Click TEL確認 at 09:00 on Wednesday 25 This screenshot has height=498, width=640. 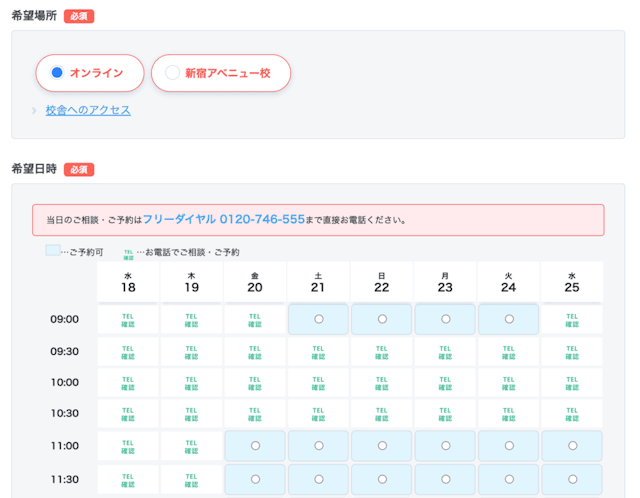tap(572, 320)
